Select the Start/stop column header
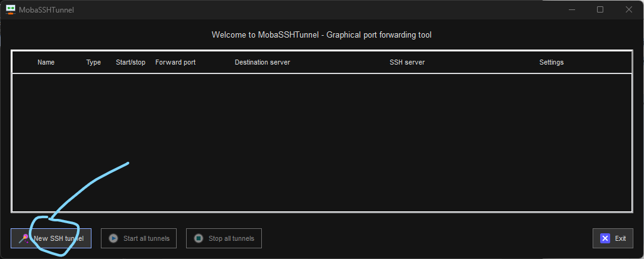 130,63
